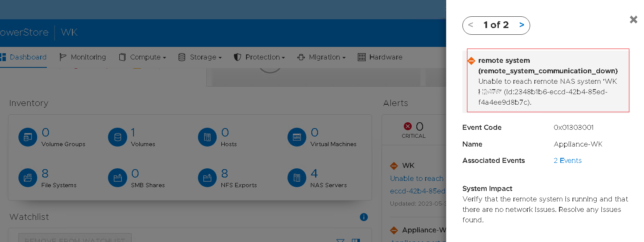The image size is (644, 242).
Task: Open the '2 Events' associated events link
Action: [x=567, y=160]
